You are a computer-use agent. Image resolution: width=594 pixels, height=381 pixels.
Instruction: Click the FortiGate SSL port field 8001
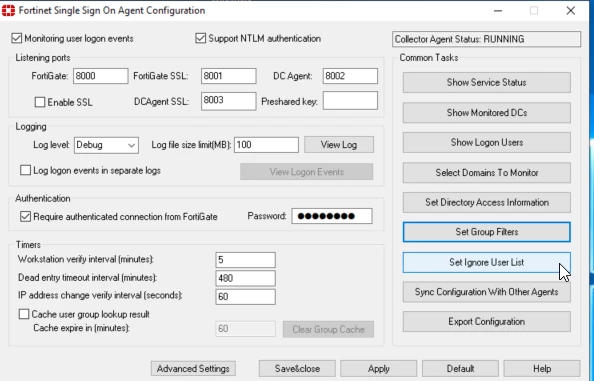[x=228, y=76]
